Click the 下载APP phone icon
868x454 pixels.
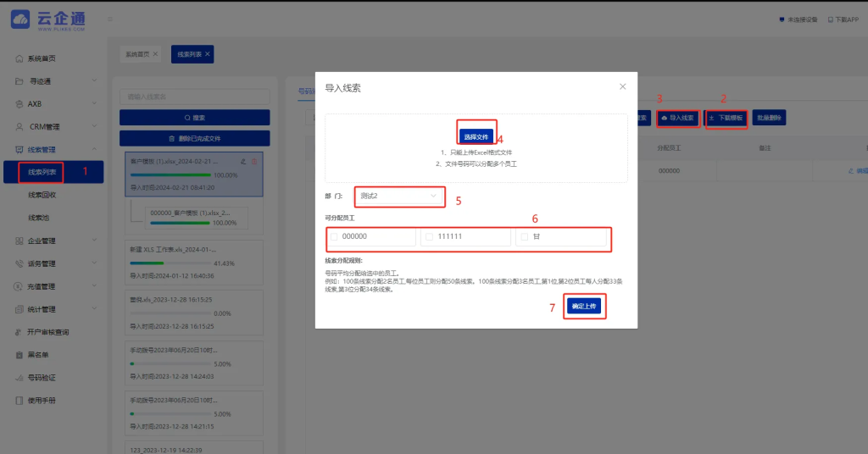coord(831,19)
